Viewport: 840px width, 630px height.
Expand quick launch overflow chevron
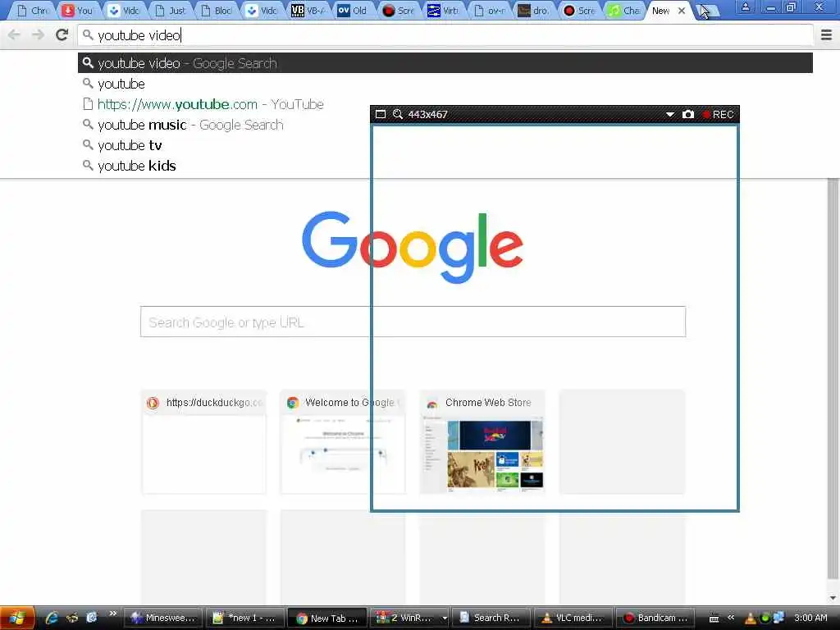[112, 614]
